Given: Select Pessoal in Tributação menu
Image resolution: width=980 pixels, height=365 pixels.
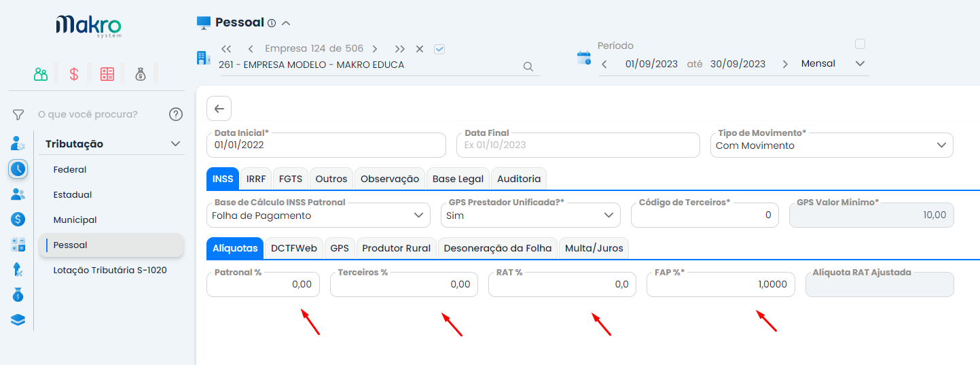Looking at the screenshot, I should pyautogui.click(x=111, y=245).
